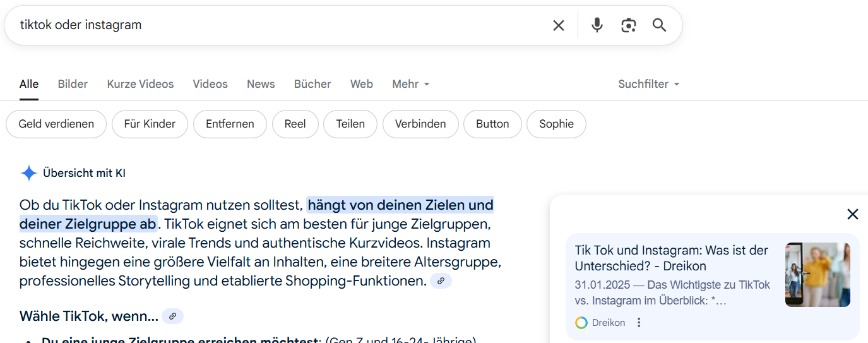868x343 pixels.
Task: Open the Tik Tok und Instagram Dreikon article
Action: [671, 258]
